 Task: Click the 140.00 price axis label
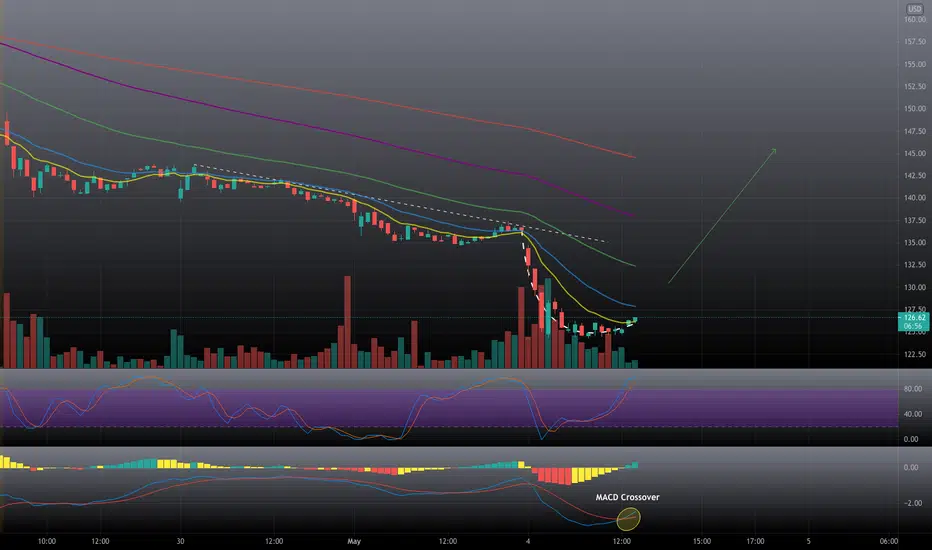915,198
